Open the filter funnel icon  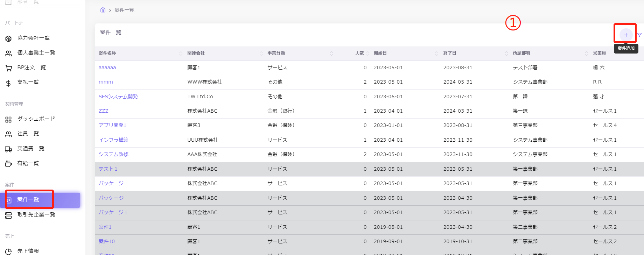click(639, 35)
